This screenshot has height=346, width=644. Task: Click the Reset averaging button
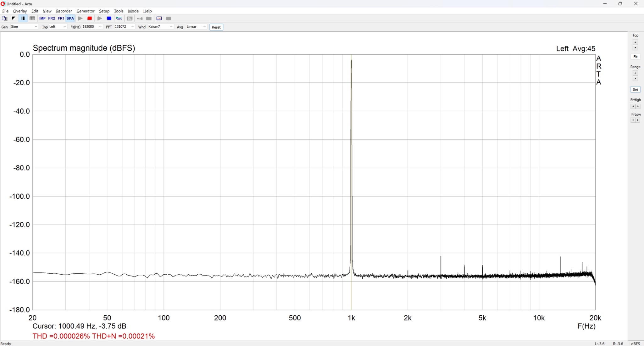coord(216,27)
